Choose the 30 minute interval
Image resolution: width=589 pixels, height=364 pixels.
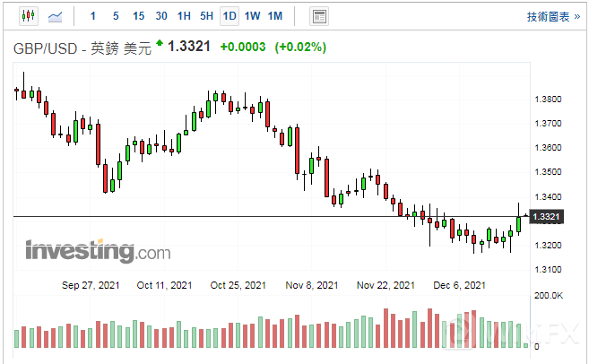click(x=161, y=16)
